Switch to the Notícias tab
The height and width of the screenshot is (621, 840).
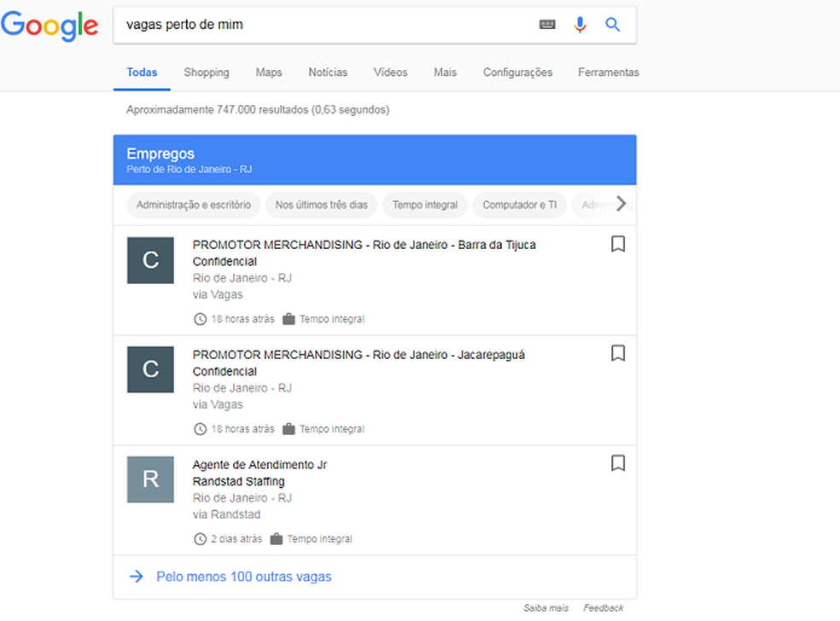point(328,73)
